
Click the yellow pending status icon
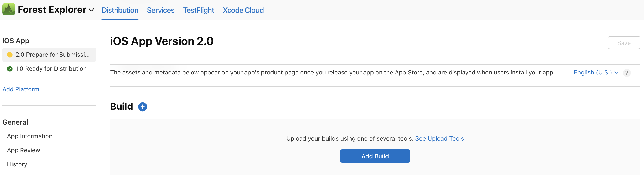point(10,55)
